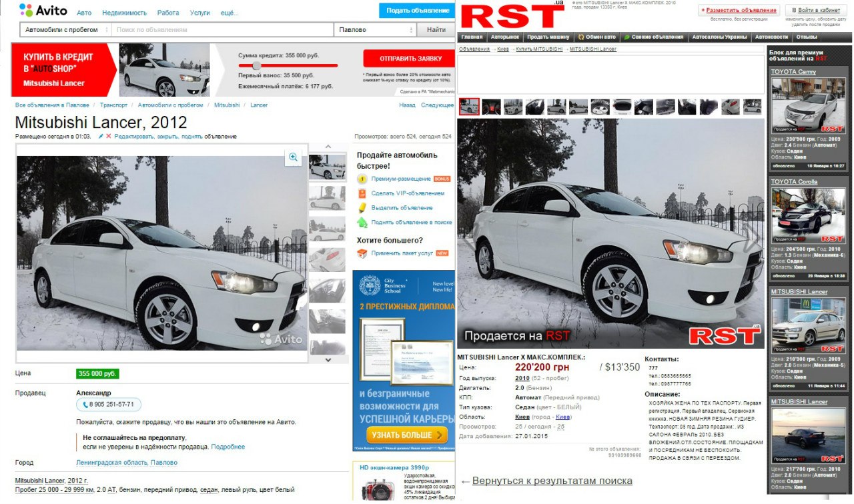Screen dimensions: 854x504
Task: Click the 'Сделать VIP-объявлением' link
Action: (408, 193)
